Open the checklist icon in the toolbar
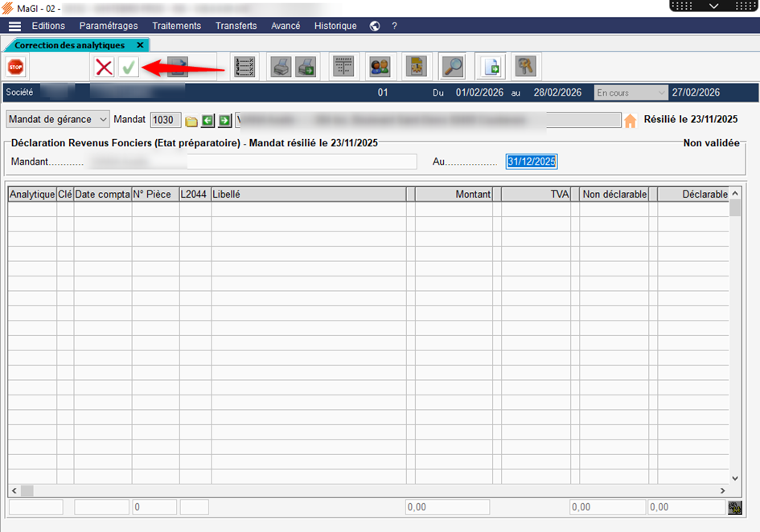Viewport: 760px width, 532px height. click(x=244, y=67)
